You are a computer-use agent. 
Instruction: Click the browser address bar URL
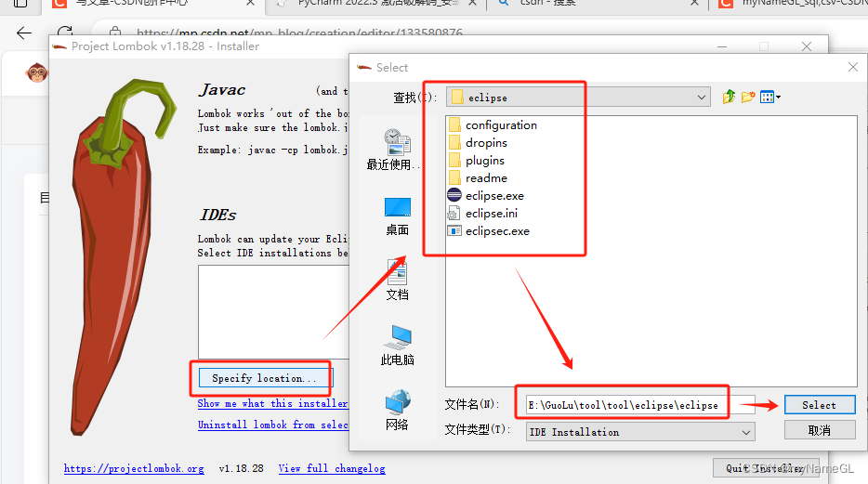(299, 33)
